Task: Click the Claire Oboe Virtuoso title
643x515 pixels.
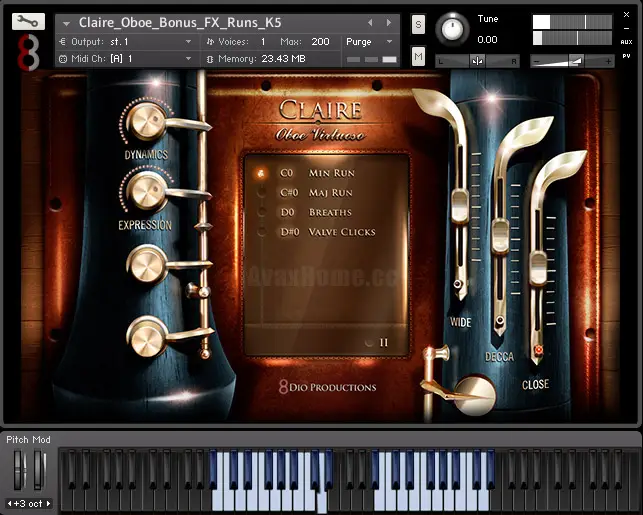Action: [320, 121]
